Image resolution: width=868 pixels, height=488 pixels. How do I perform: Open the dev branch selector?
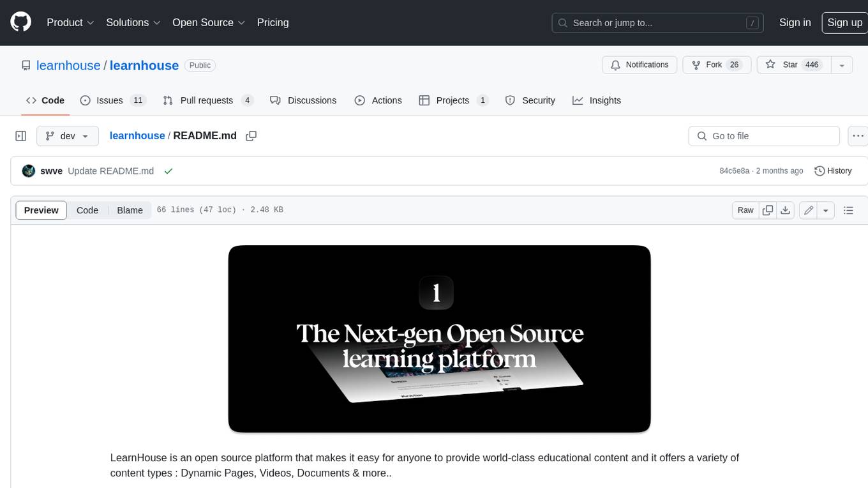pos(68,136)
